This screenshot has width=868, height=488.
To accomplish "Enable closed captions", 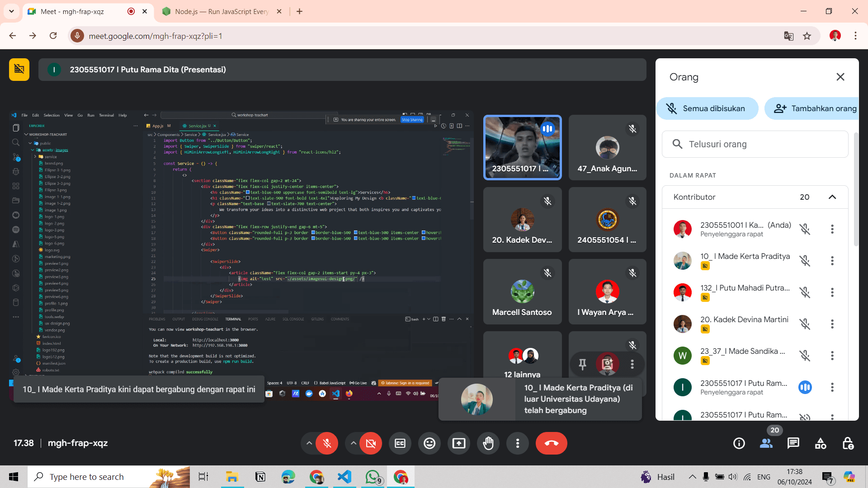I will 400,443.
